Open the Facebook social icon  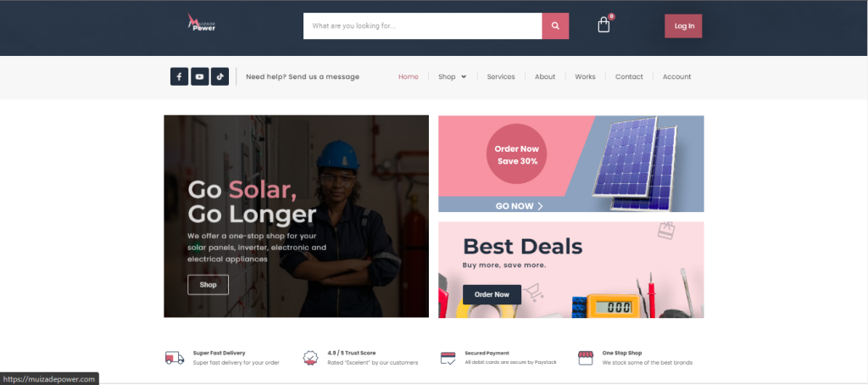coord(180,76)
